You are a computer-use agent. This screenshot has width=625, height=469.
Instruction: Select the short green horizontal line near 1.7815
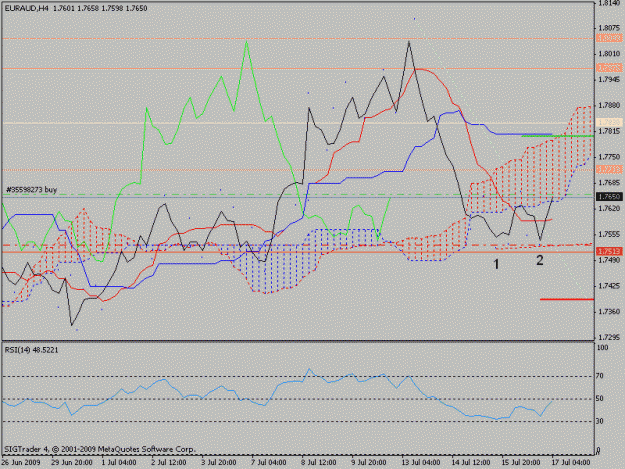point(557,136)
